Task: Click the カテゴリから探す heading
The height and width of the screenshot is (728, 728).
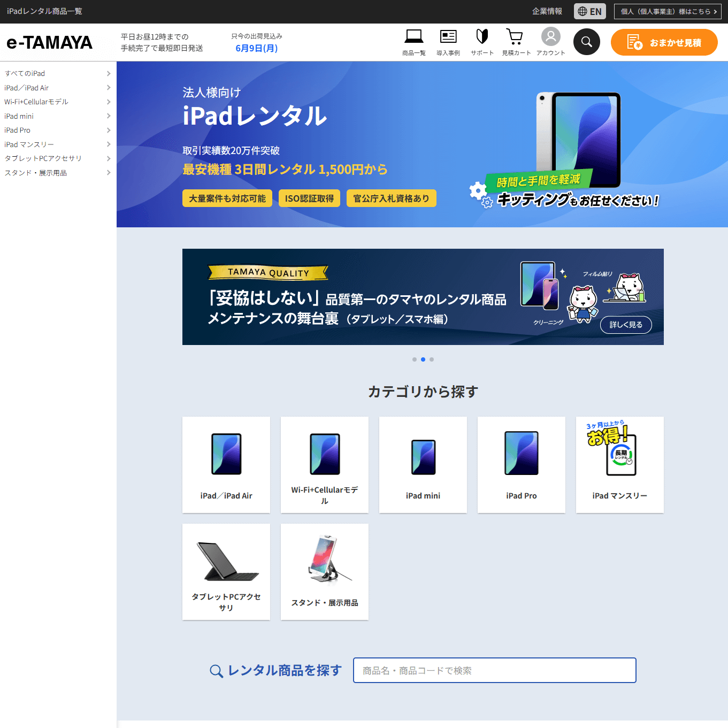Action: coord(423,392)
